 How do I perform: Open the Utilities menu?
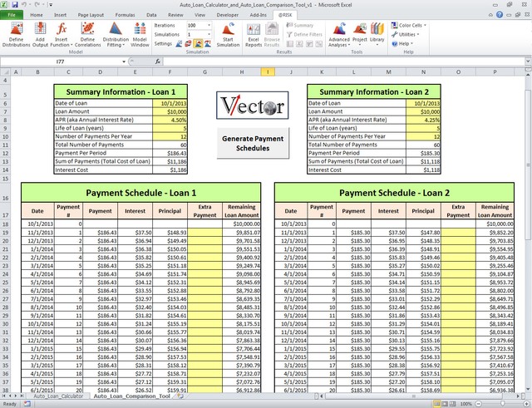point(405,34)
